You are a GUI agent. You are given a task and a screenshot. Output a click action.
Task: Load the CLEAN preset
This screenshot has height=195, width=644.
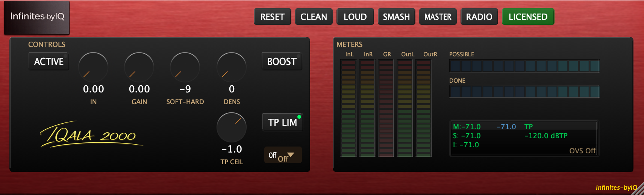click(x=314, y=17)
